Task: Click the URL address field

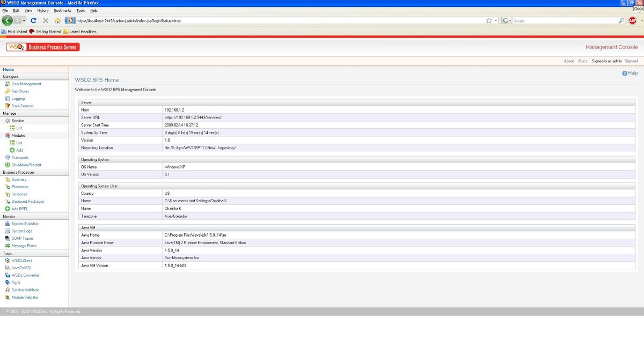Action: point(279,20)
